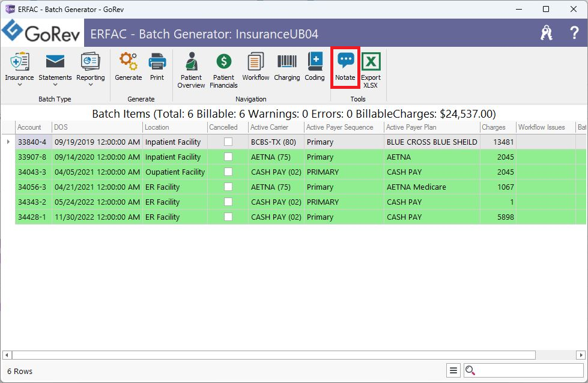Click the 6 Rows status text
This screenshot has width=588, height=383.
(x=20, y=371)
